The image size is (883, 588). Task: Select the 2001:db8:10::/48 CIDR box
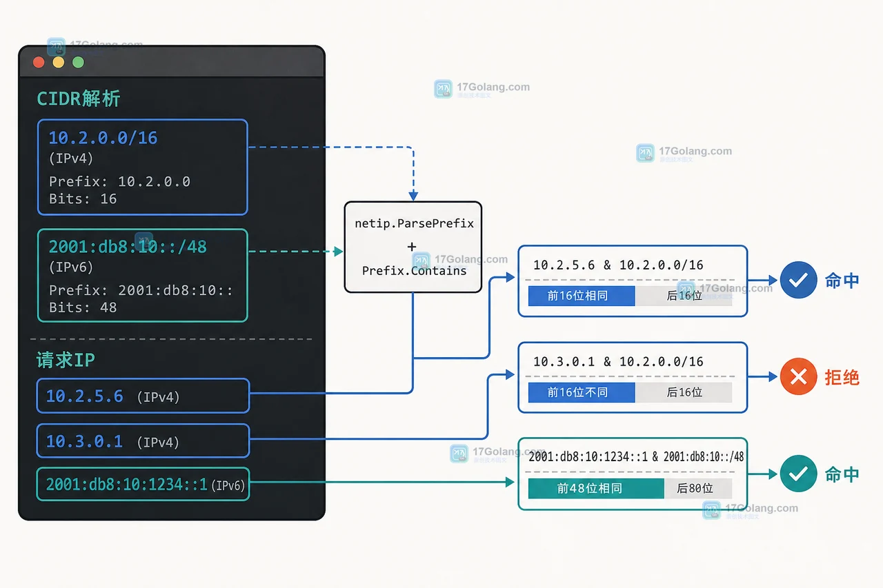tap(142, 275)
